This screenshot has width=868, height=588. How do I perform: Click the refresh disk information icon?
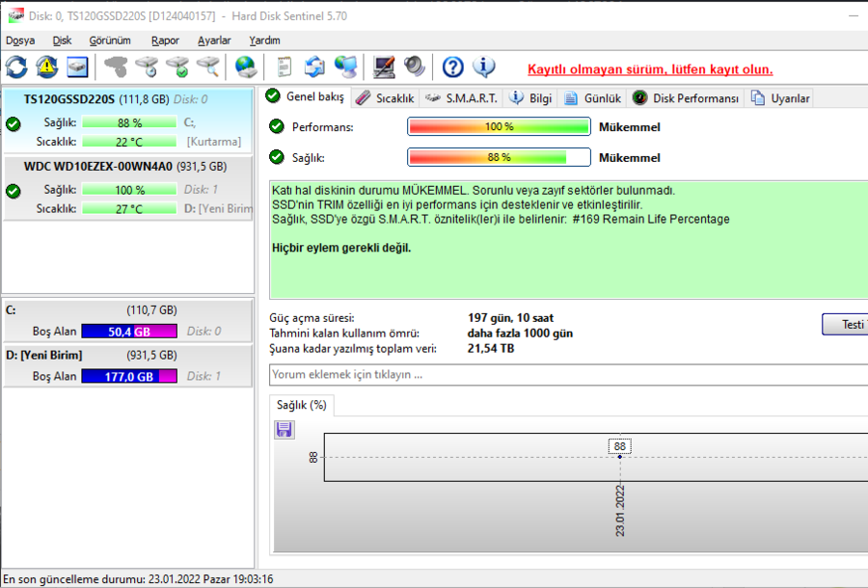point(16,67)
